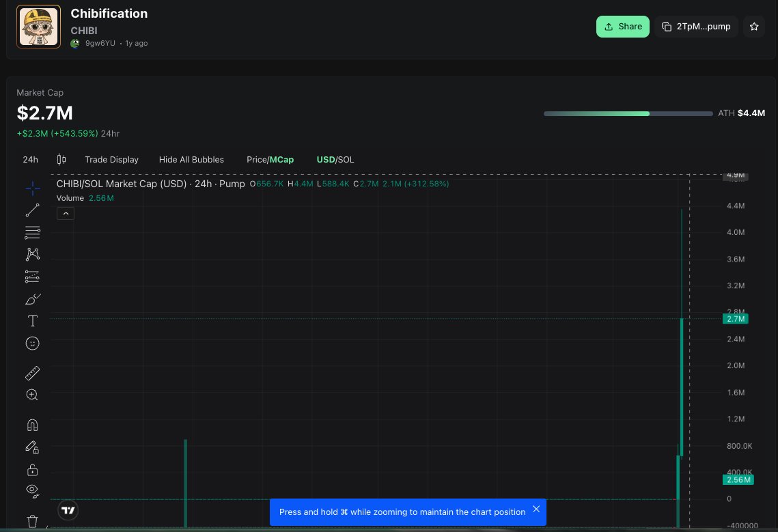Click the CHIBI ticker symbol
778x532 pixels.
click(x=84, y=31)
